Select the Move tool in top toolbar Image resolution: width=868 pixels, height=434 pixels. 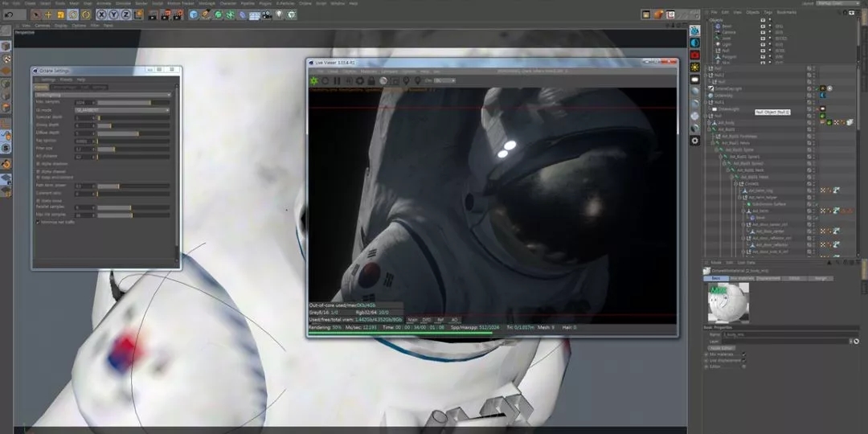[x=48, y=15]
